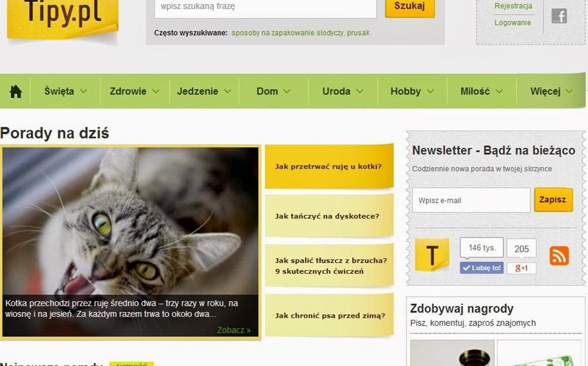Like the page with Lubię to!

[482, 268]
